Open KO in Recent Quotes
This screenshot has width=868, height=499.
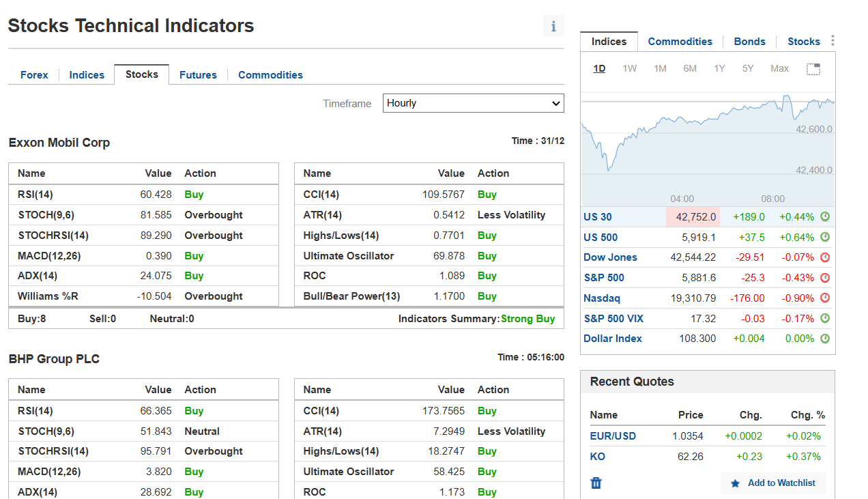[x=598, y=457]
